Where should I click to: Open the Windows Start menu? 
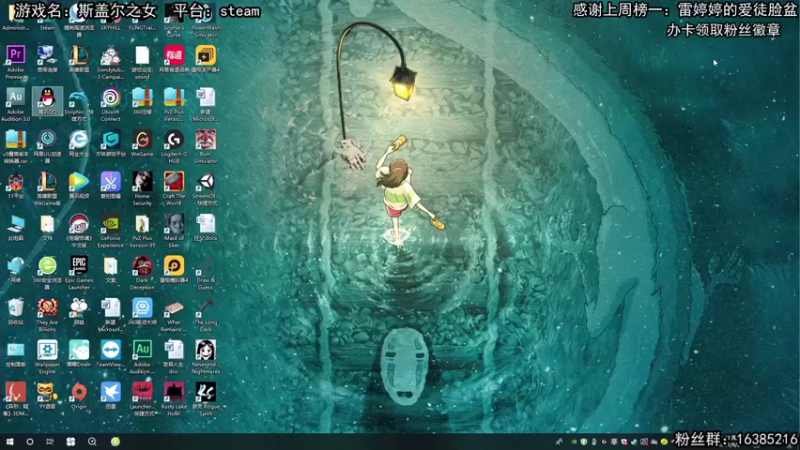pos(10,442)
